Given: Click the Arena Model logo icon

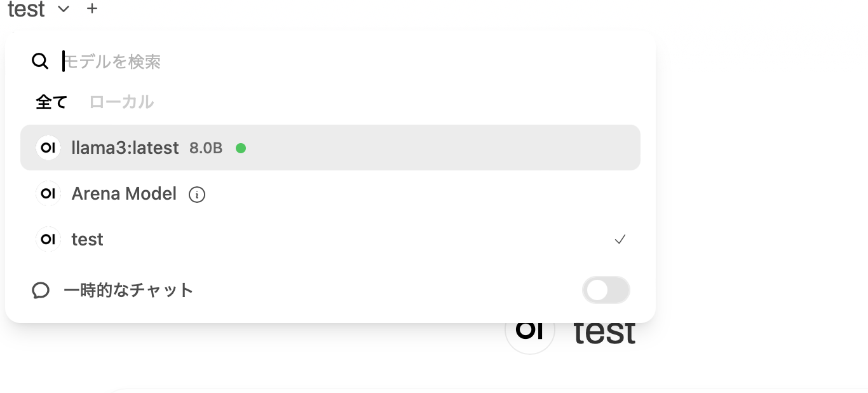Looking at the screenshot, I should (48, 193).
